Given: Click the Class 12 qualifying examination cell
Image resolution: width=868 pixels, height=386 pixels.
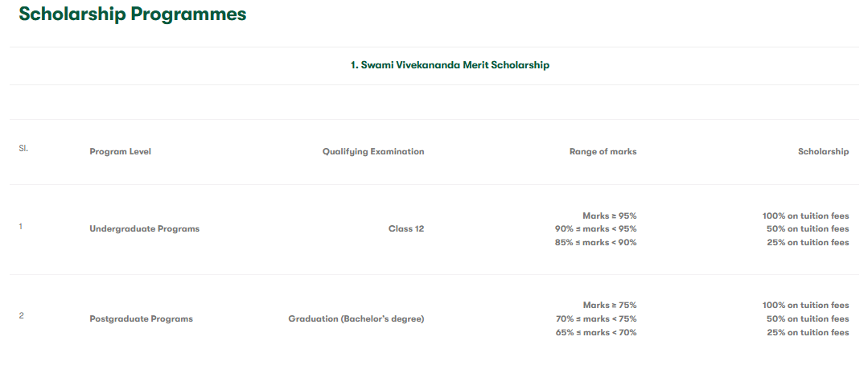Looking at the screenshot, I should (x=406, y=229).
